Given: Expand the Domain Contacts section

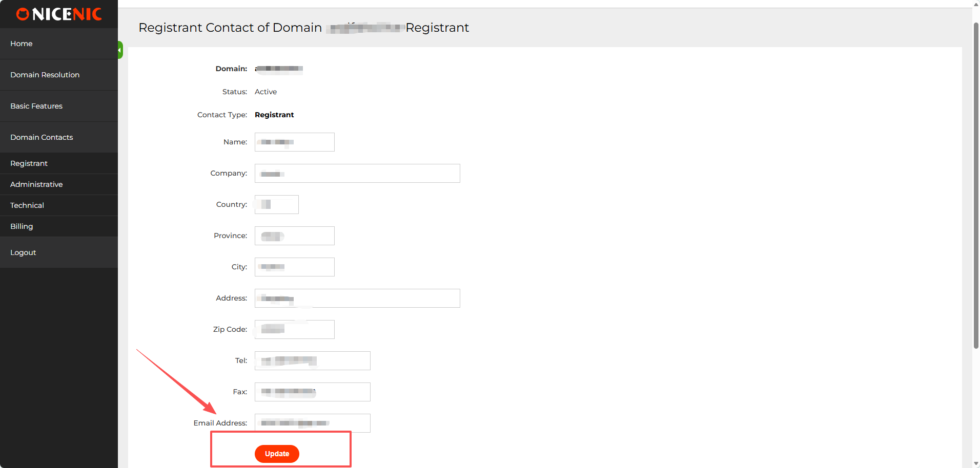Looking at the screenshot, I should click(x=42, y=137).
